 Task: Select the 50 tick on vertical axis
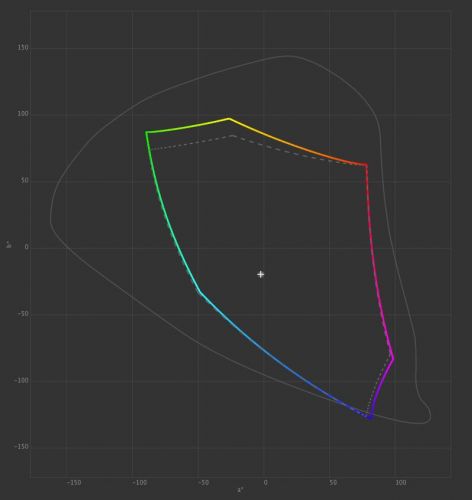[x=25, y=181]
